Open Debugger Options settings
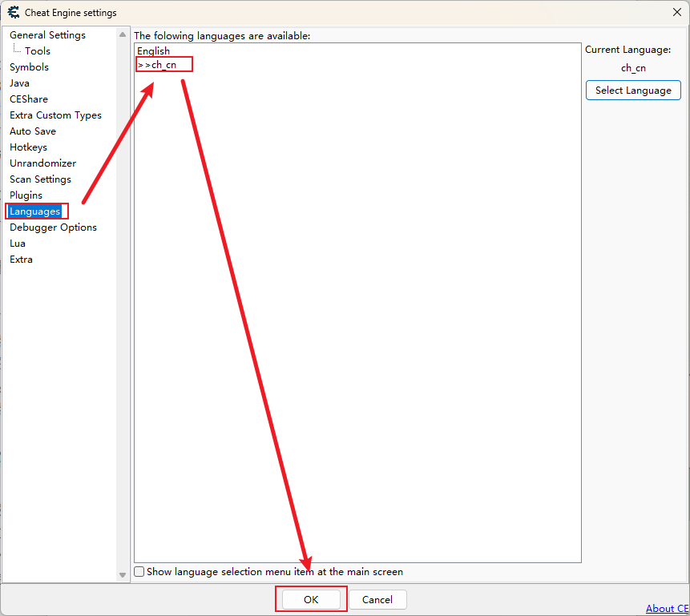 click(53, 227)
